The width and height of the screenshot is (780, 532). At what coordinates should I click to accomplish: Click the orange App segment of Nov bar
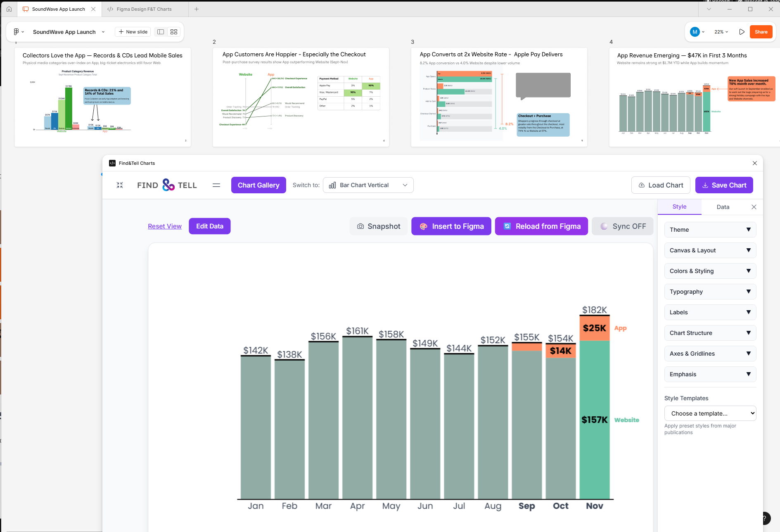[x=594, y=328]
